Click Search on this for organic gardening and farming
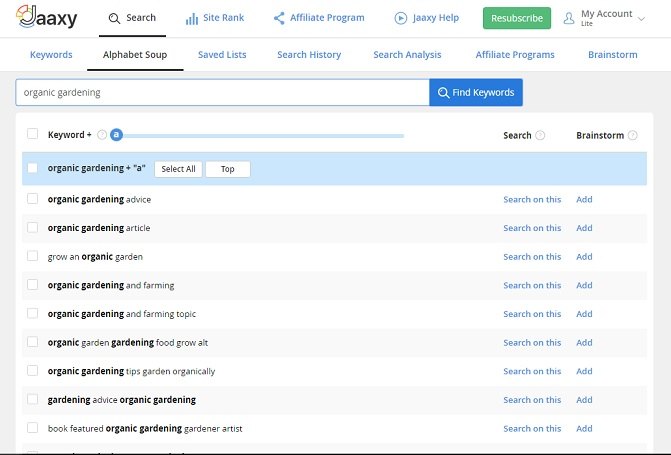The width and height of the screenshot is (671, 455). (x=532, y=285)
